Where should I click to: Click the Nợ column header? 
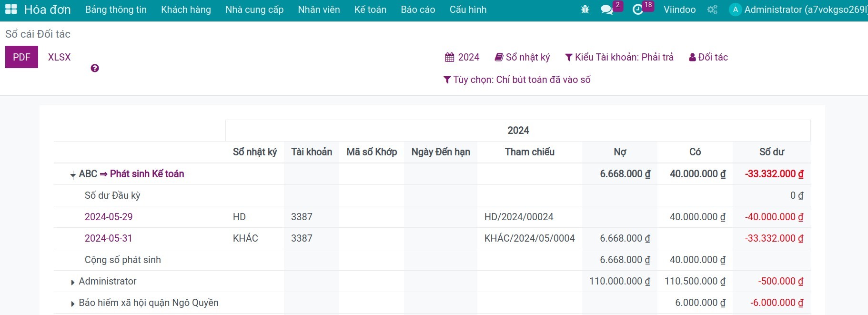coord(620,152)
